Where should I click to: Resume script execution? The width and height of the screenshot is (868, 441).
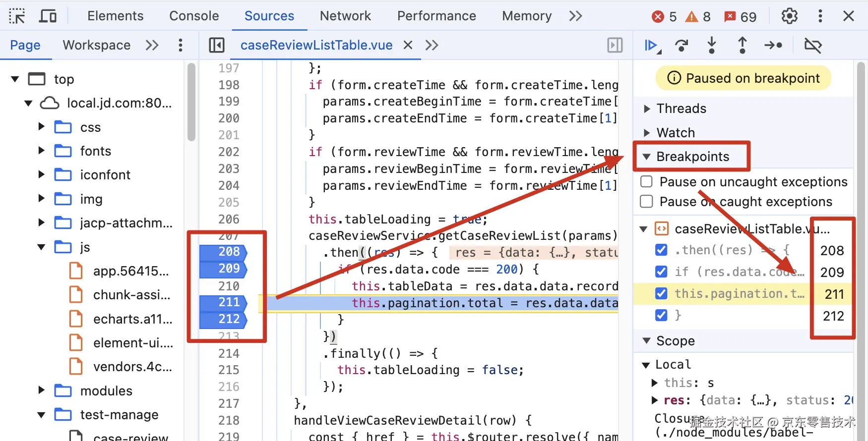point(652,46)
